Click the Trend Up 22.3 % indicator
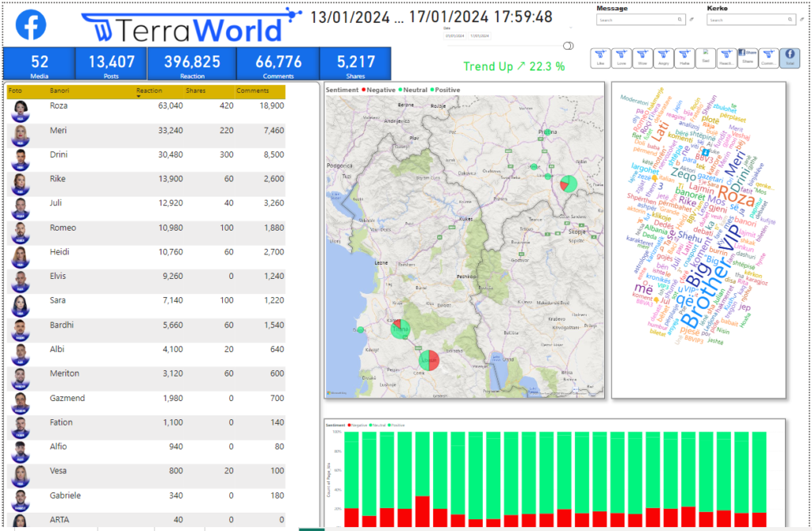Screen dimensions: 812x531 [514, 67]
